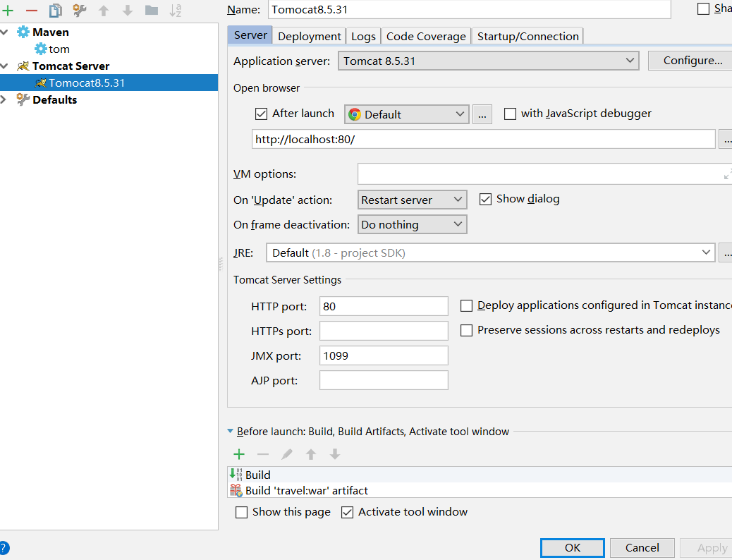The height and width of the screenshot is (560, 732).
Task: Click the Maven gear icon
Action: pyautogui.click(x=23, y=32)
